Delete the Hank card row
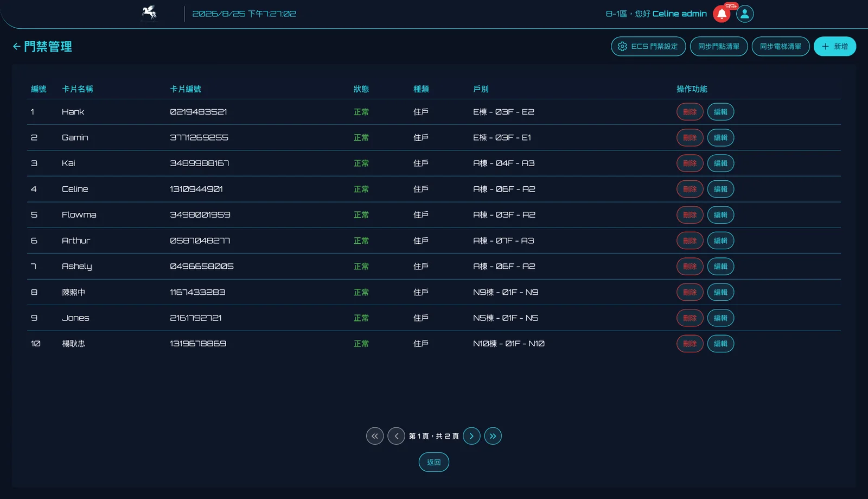The height and width of the screenshot is (499, 868). pyautogui.click(x=690, y=112)
